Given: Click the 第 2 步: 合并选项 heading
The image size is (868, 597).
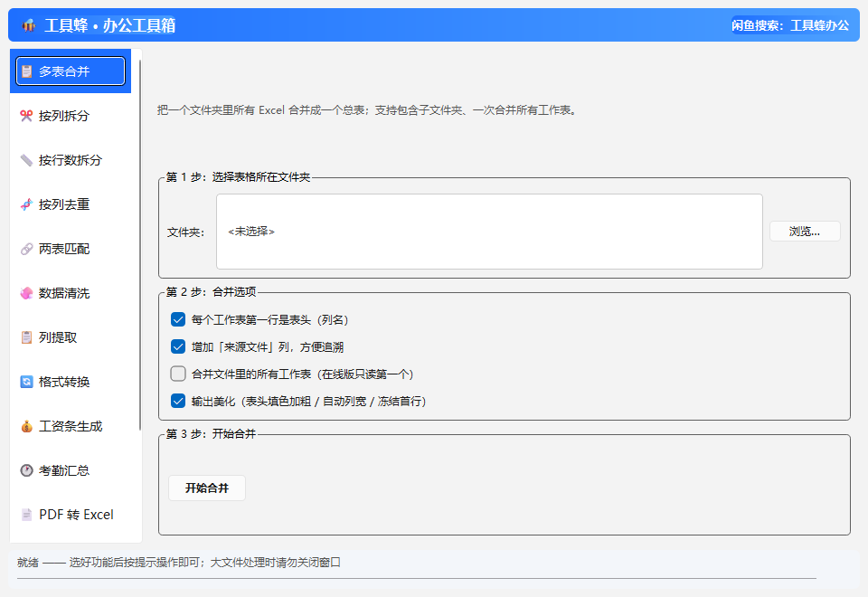Looking at the screenshot, I should click(211, 292).
